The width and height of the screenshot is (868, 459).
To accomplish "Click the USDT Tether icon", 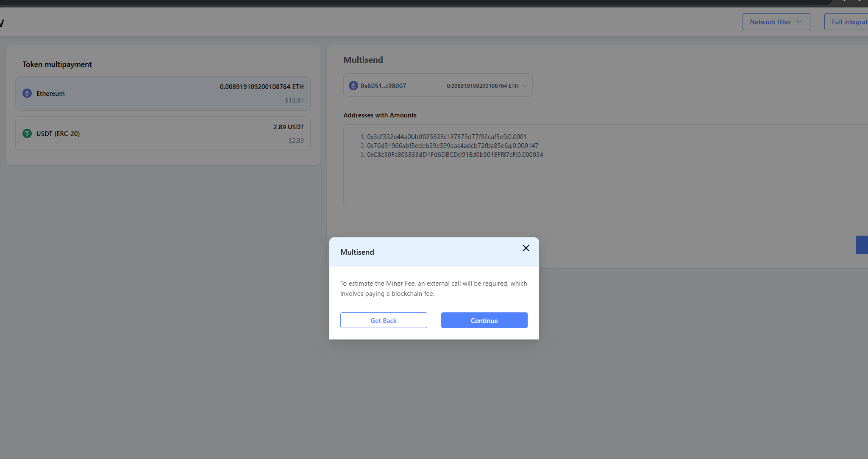I will point(27,134).
